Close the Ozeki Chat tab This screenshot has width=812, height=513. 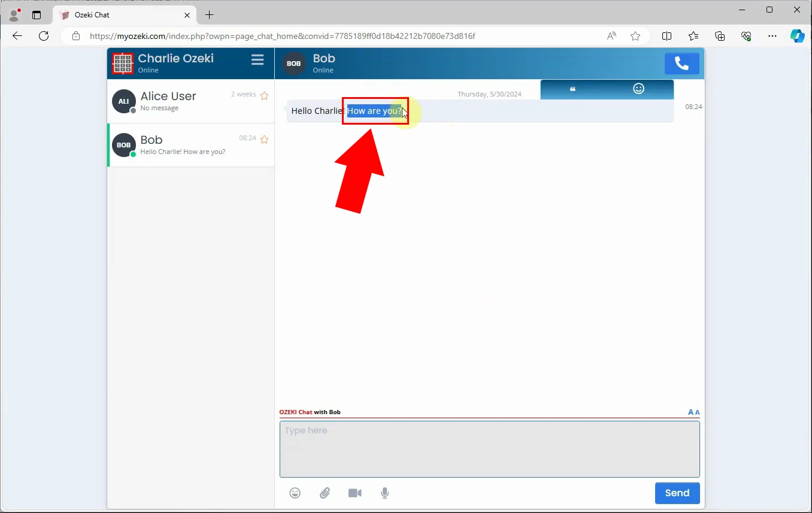click(x=187, y=15)
